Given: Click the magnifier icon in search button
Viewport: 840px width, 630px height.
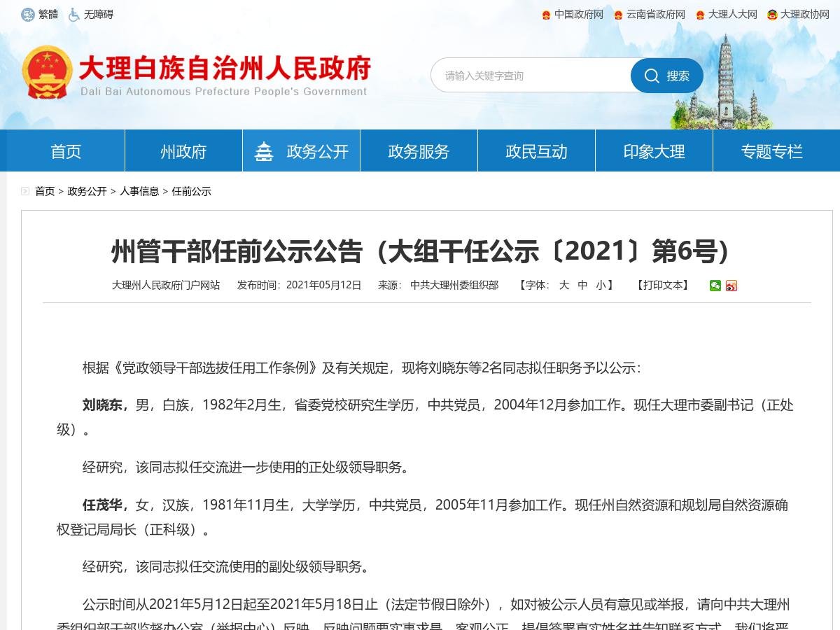Looking at the screenshot, I should [652, 76].
